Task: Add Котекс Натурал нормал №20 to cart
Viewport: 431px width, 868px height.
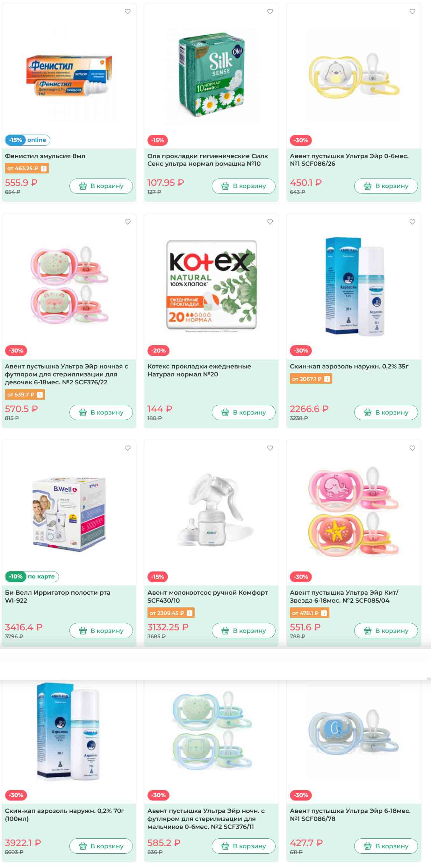Action: pyautogui.click(x=243, y=412)
